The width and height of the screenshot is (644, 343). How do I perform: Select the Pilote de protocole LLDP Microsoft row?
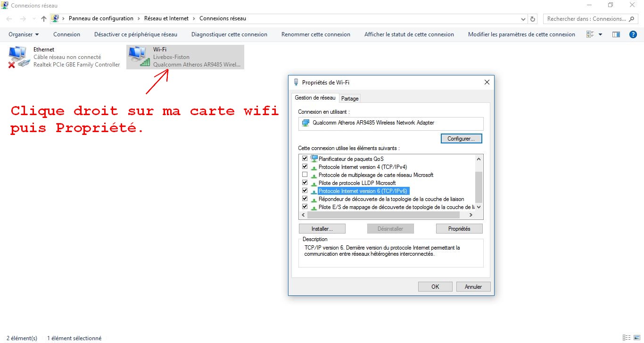pos(357,183)
